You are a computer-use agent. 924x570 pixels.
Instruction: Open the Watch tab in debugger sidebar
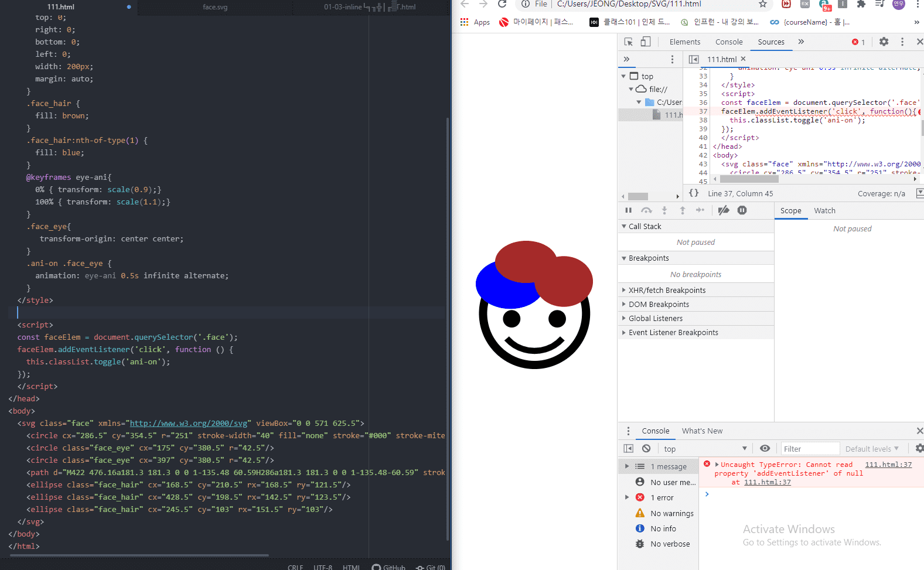tap(825, 210)
